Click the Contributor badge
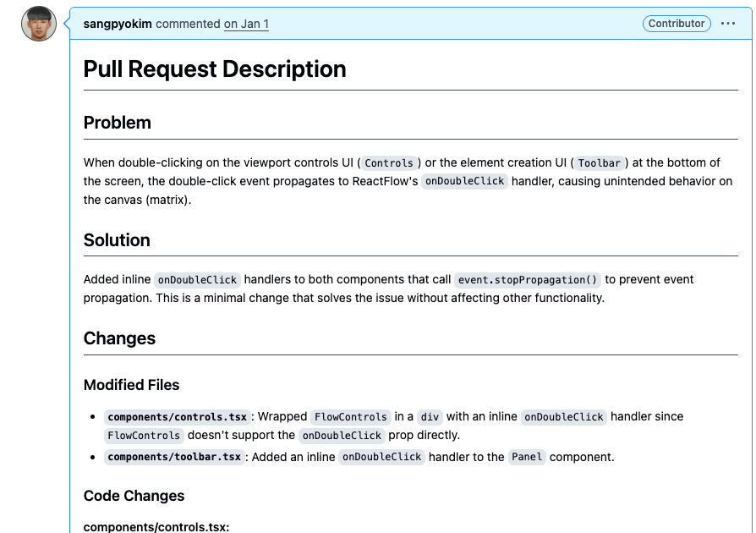Viewport: 756px width, 533px height. (677, 24)
